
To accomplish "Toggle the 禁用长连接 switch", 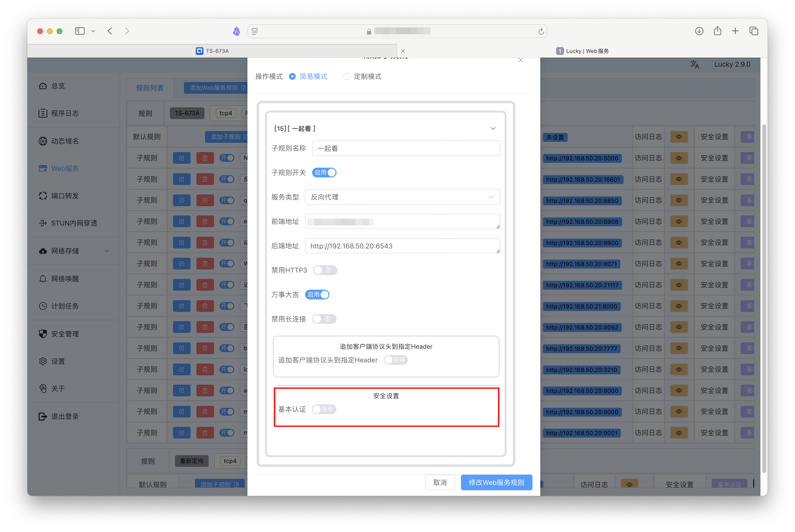I will 324,319.
